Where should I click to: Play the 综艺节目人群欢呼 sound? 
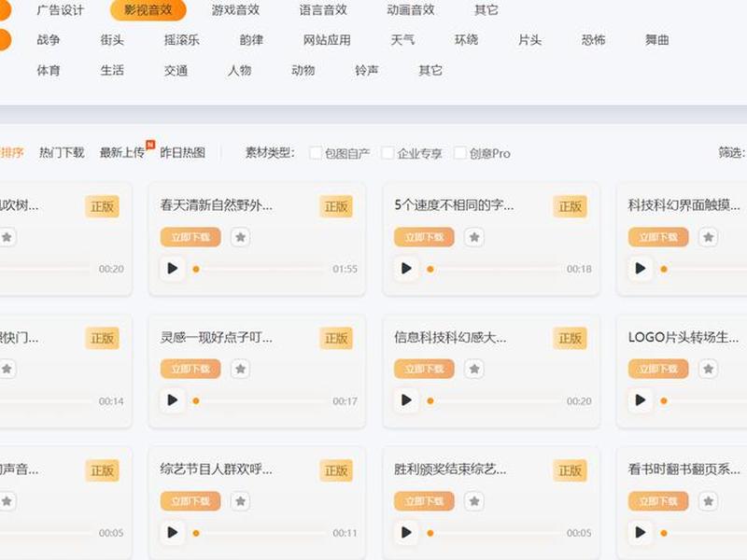(x=173, y=532)
